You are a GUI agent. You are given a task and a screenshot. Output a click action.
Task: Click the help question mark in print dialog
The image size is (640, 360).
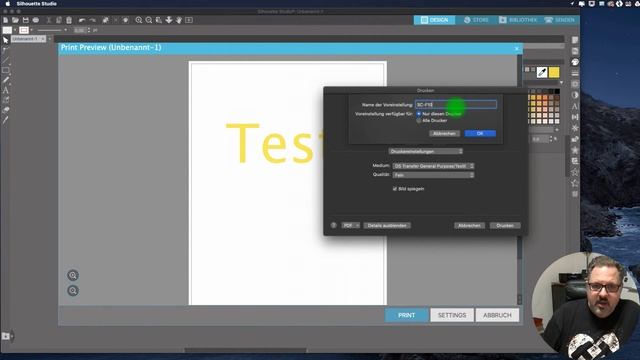click(333, 225)
